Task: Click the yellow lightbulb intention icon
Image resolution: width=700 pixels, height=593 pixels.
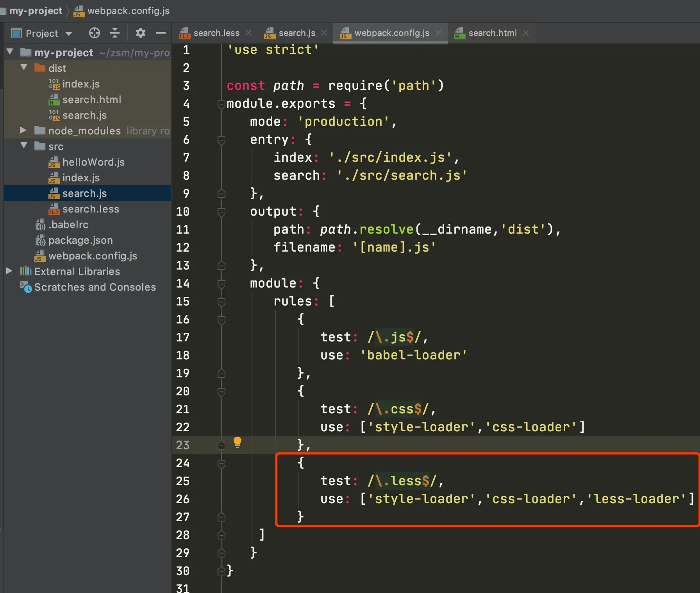Action: point(237,442)
